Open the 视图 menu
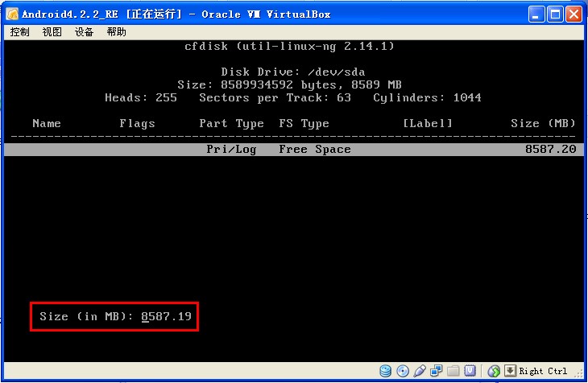This screenshot has width=588, height=383. (x=52, y=32)
